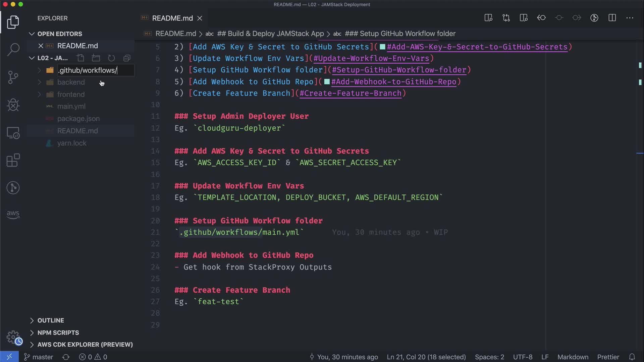Screen dimensions: 644x362
Task: Open the Search view in activity bar
Action: coord(13,50)
